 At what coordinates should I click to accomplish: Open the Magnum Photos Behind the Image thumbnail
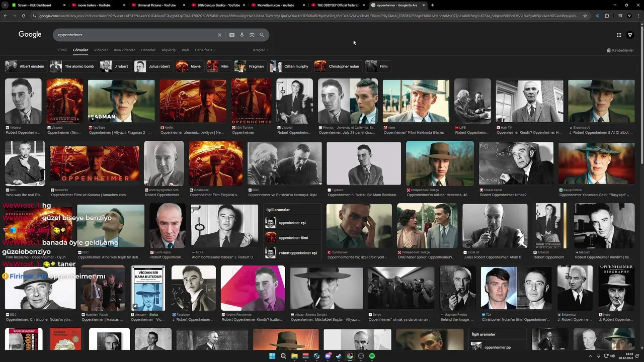point(458,288)
